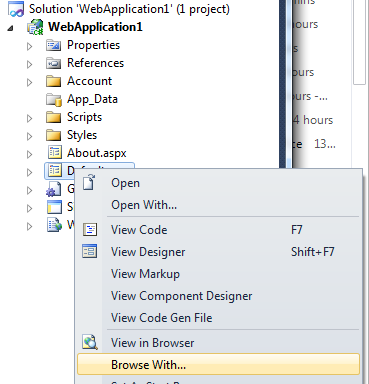The image size is (369, 384).
Task: Click the View Code menu icon
Action: tap(90, 230)
